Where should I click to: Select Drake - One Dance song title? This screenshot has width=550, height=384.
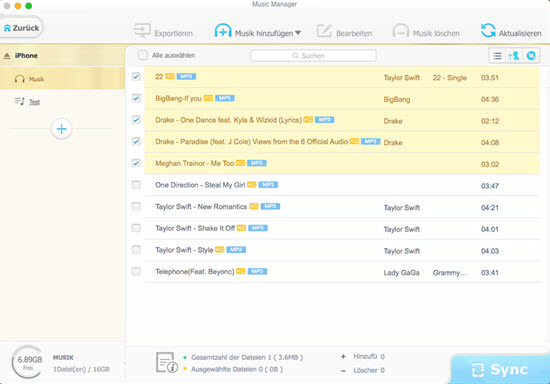coord(228,120)
